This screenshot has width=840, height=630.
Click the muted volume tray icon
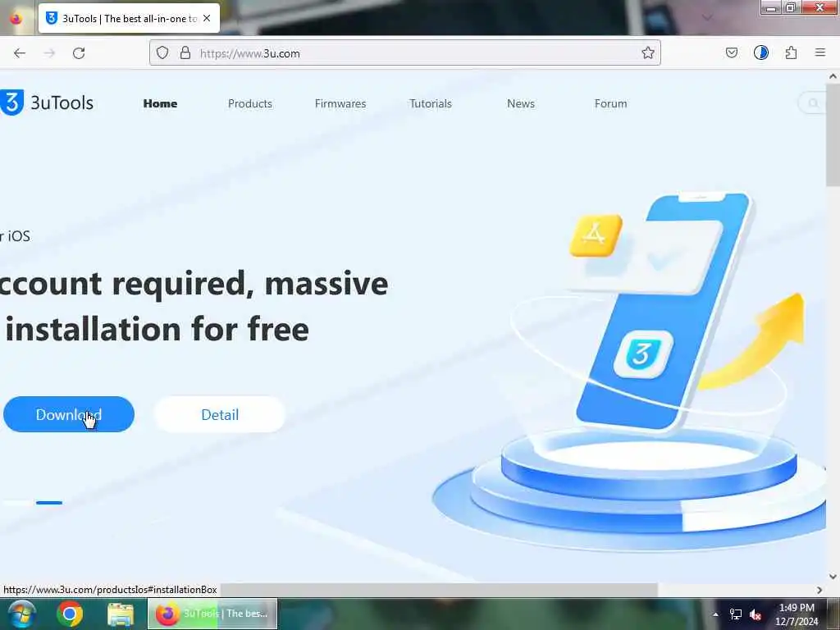pos(756,614)
